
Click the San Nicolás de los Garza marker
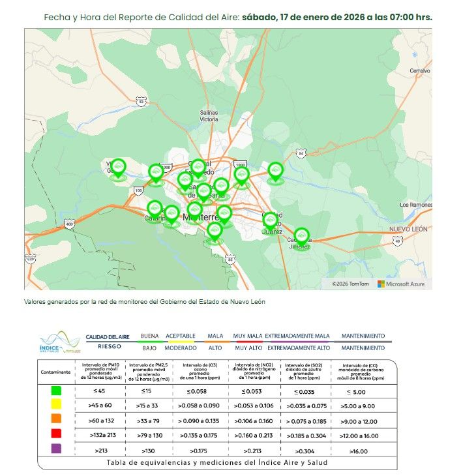pos(203,191)
